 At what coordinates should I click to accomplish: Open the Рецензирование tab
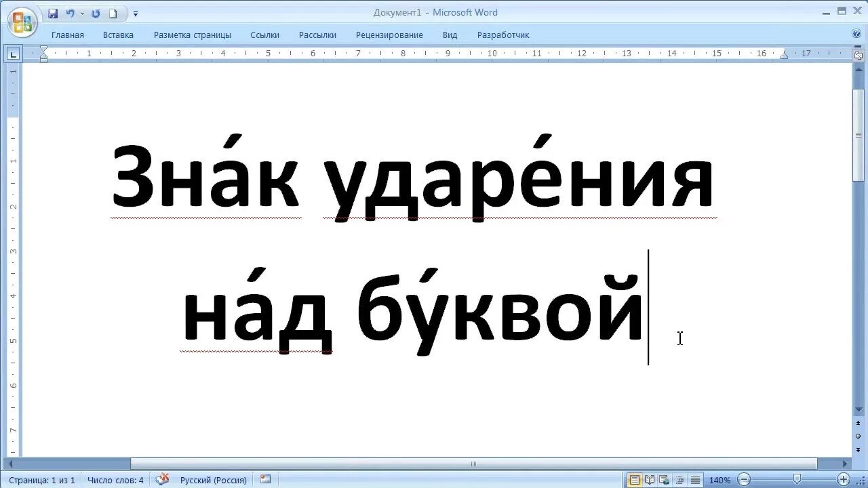pos(389,35)
